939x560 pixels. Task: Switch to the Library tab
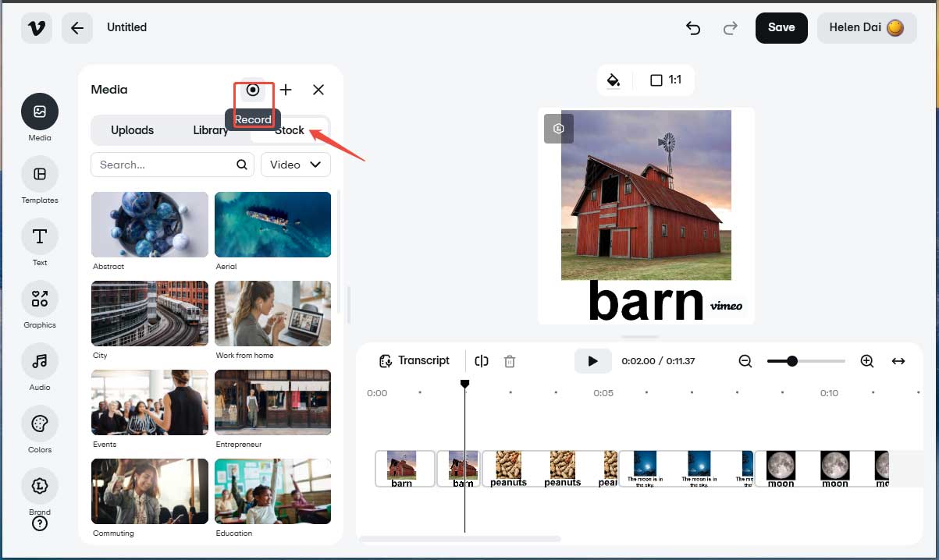pos(210,130)
